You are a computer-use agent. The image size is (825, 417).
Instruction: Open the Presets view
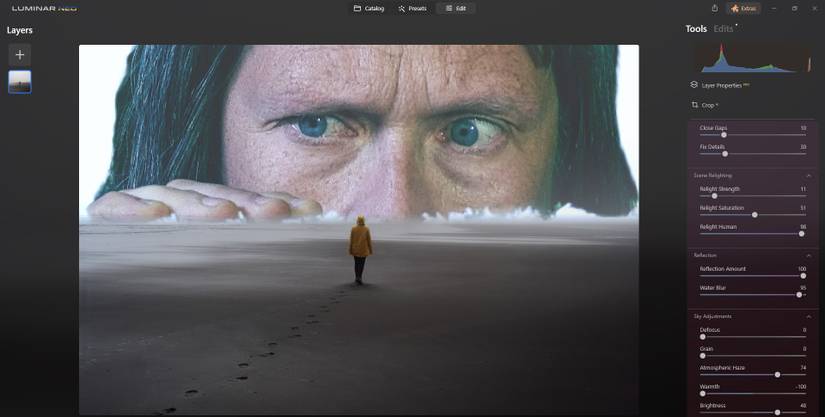click(x=412, y=8)
